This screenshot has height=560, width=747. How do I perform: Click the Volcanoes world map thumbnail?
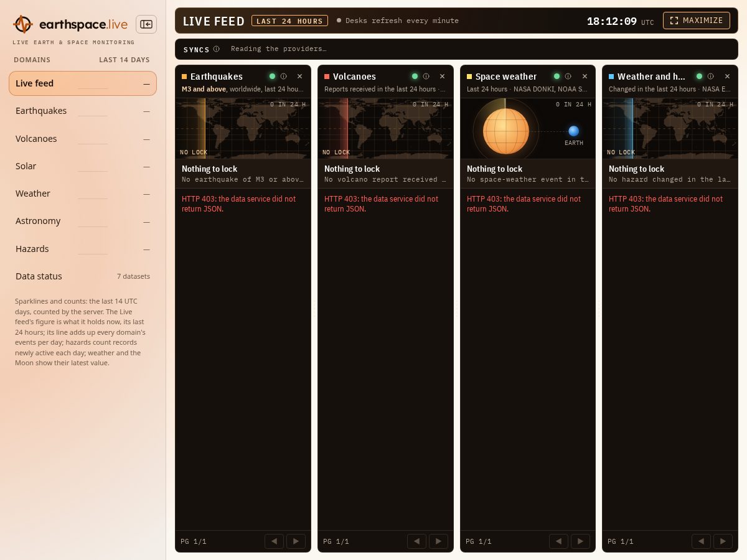(385, 128)
